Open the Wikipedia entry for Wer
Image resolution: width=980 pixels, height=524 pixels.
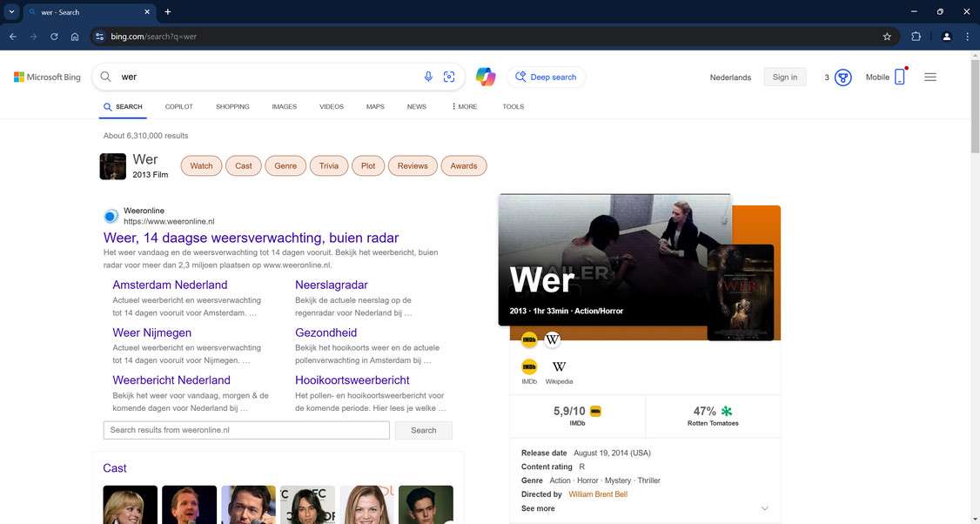tap(559, 367)
